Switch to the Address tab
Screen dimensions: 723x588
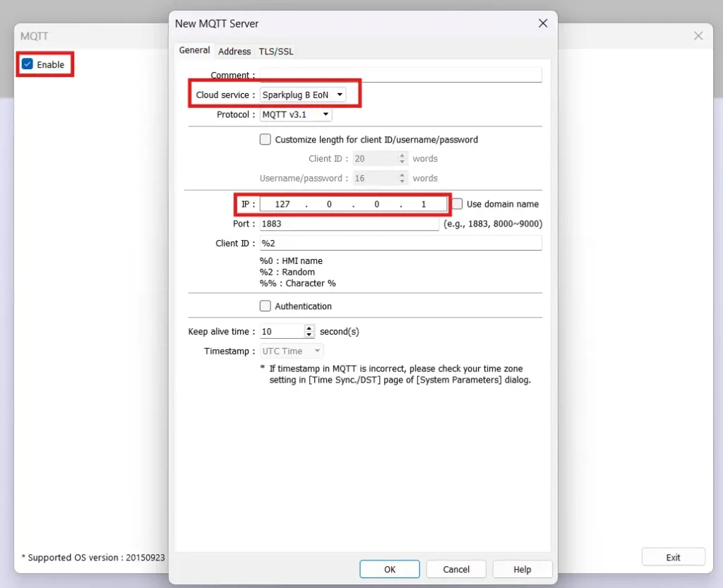[x=234, y=51]
